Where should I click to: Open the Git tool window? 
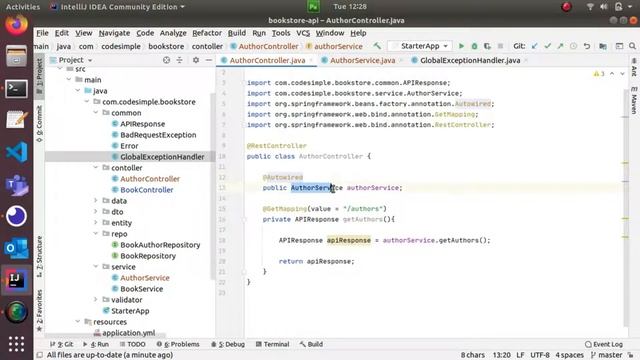coord(61,344)
